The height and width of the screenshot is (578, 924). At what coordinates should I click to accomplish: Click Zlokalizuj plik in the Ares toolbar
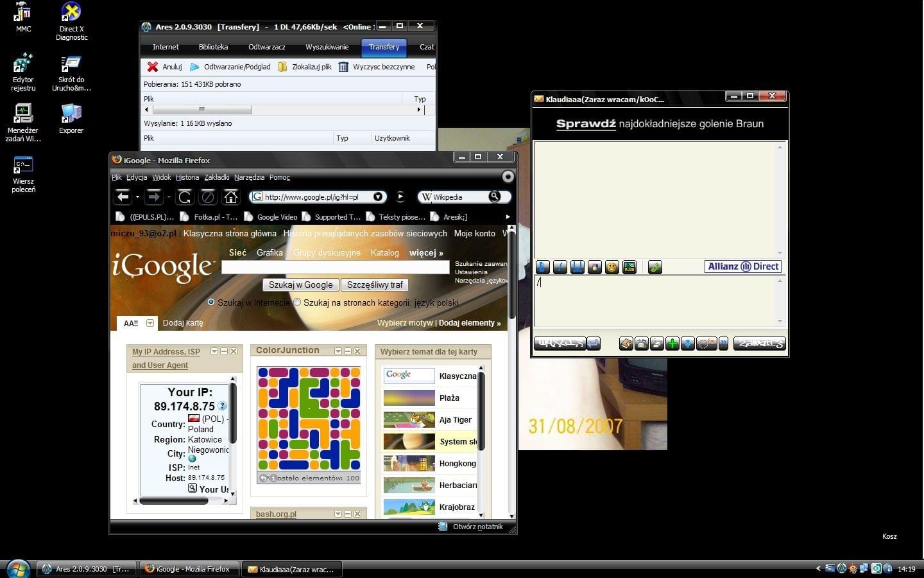pyautogui.click(x=305, y=67)
